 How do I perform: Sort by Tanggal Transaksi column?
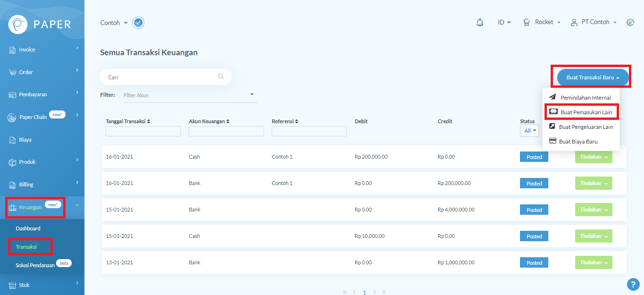click(x=128, y=121)
